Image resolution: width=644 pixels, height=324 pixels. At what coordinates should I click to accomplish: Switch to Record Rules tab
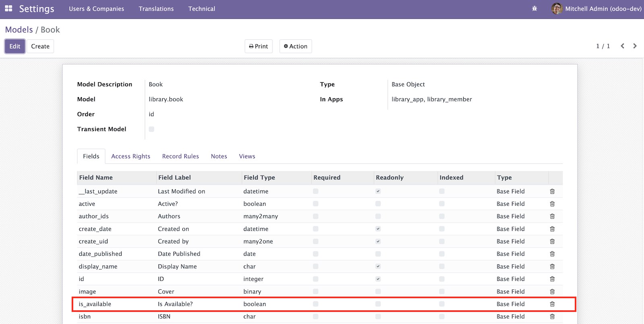click(180, 156)
